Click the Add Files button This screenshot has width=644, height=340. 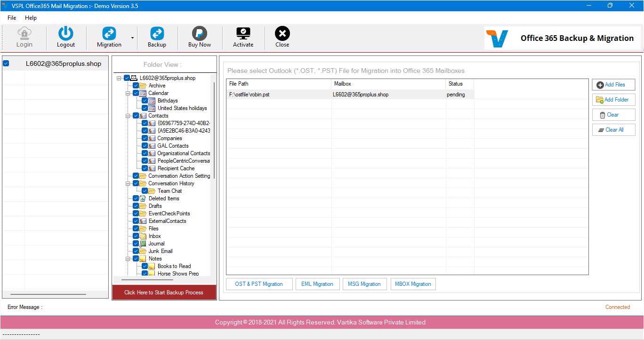[614, 85]
